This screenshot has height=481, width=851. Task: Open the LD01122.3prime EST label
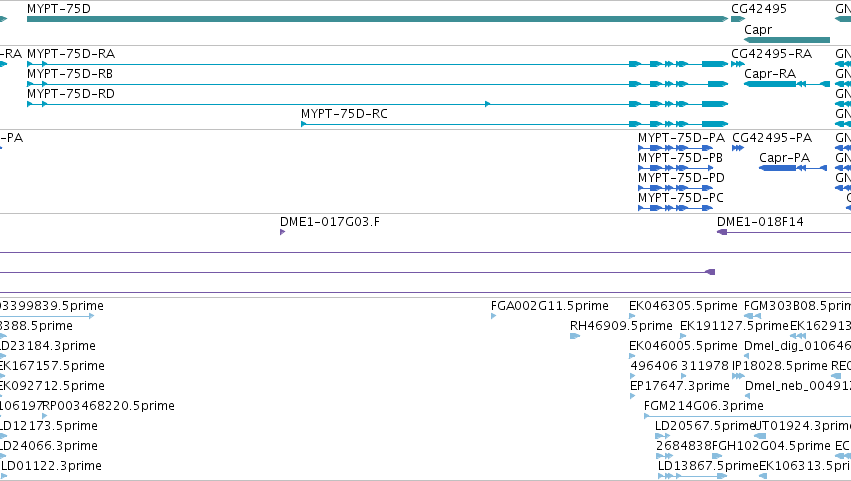[x=51, y=467]
